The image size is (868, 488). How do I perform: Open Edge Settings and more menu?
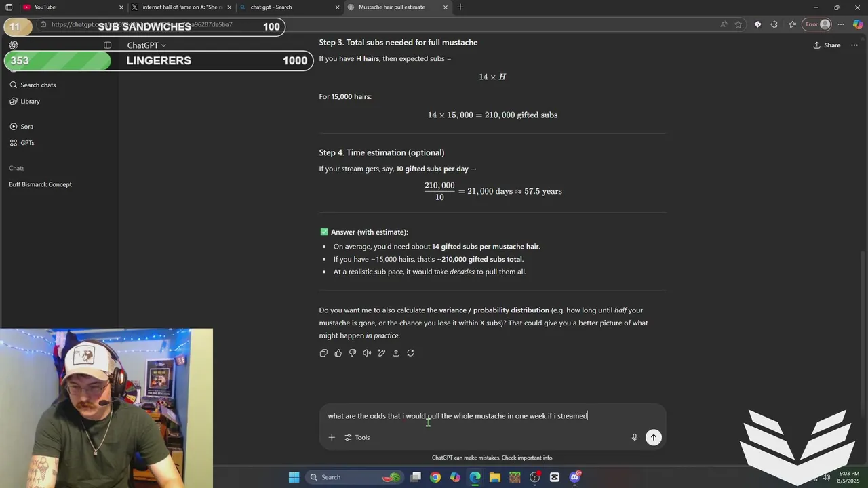point(841,24)
